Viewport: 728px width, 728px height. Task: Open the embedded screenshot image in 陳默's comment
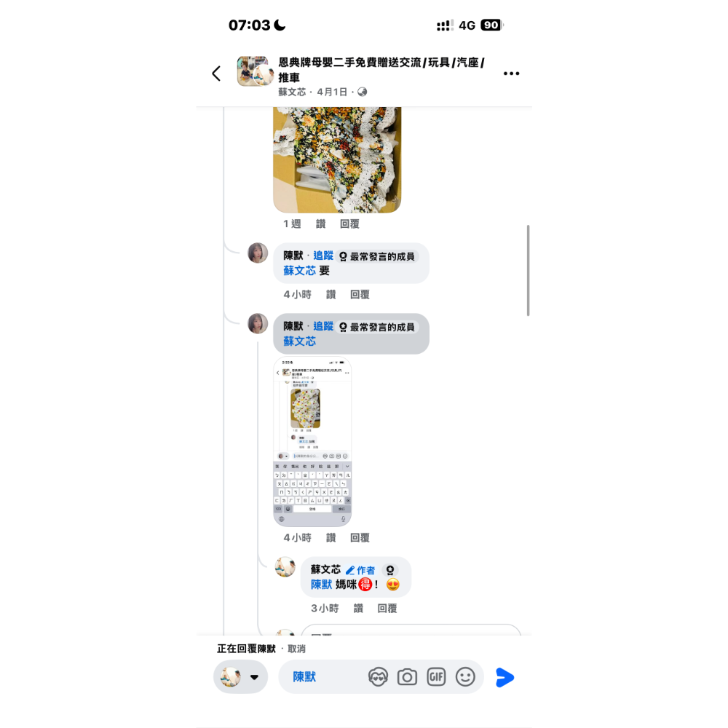coord(312,442)
